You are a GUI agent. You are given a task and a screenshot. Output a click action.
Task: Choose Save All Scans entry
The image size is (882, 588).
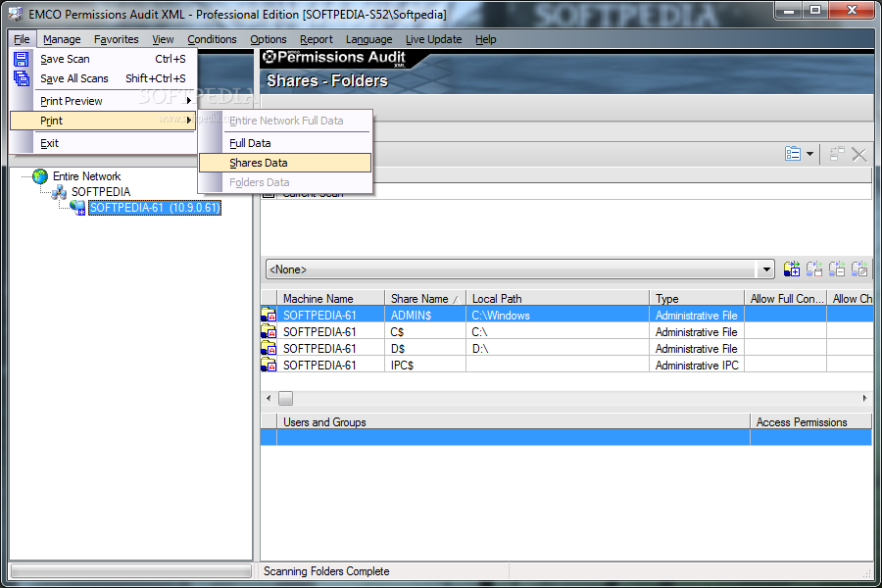[103, 78]
